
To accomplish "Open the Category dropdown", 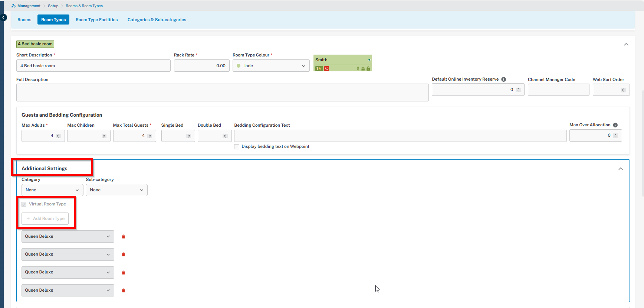I will click(x=52, y=190).
